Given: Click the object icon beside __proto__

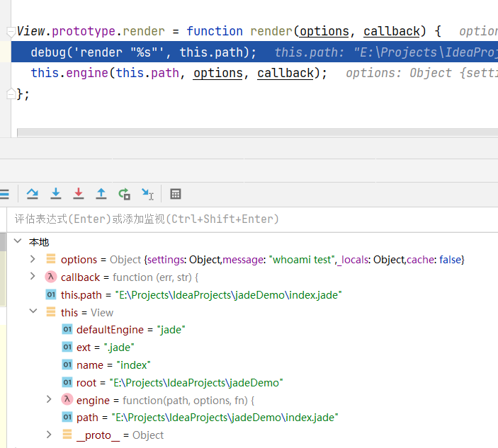Looking at the screenshot, I should coord(67,435).
